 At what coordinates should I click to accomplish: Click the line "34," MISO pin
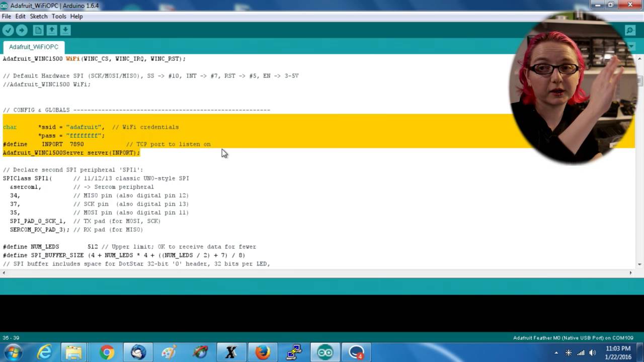click(99, 196)
